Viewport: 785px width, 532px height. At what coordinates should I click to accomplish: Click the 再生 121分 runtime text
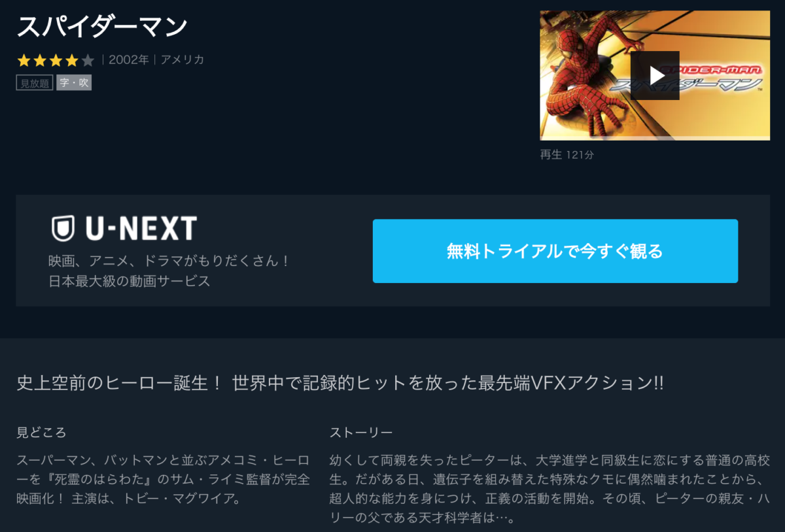pos(567,155)
